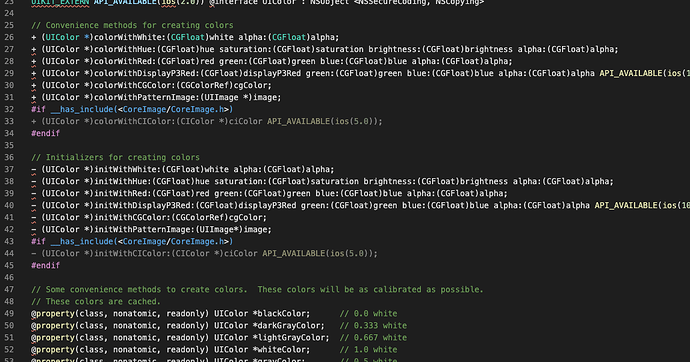Click initWithDisplayP3Red: method name

coord(144,205)
